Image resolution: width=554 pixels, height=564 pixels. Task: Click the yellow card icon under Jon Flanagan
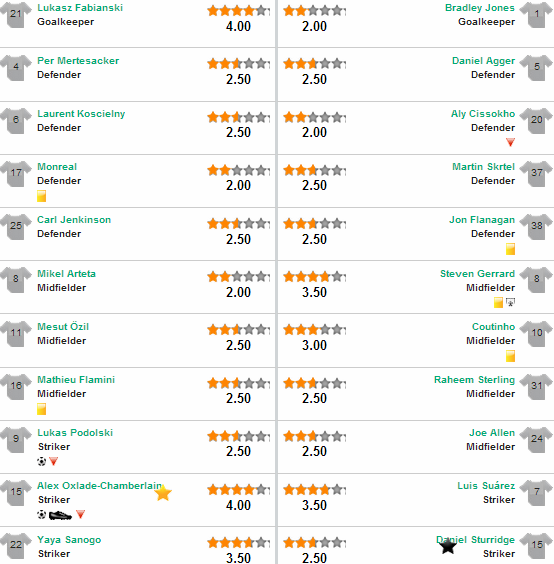(510, 249)
